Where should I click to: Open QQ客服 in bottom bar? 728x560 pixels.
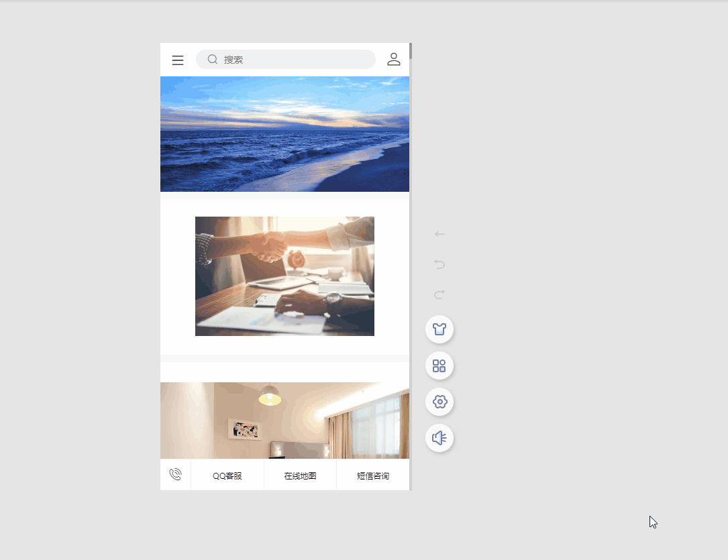227,475
